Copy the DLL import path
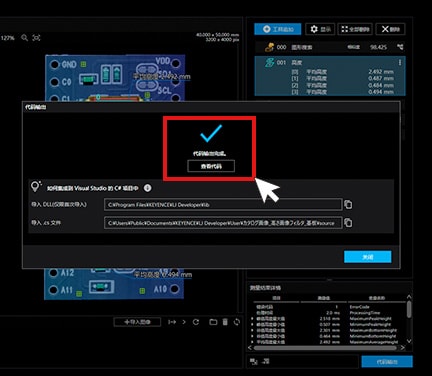The width and height of the screenshot is (432, 376). coord(348,204)
